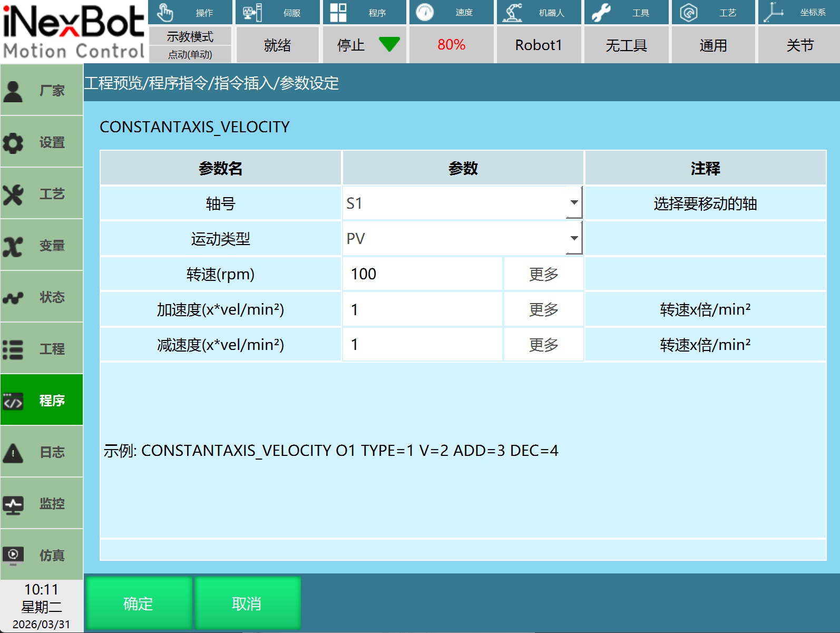Click the robot arm (机器人) icon

[x=512, y=13]
